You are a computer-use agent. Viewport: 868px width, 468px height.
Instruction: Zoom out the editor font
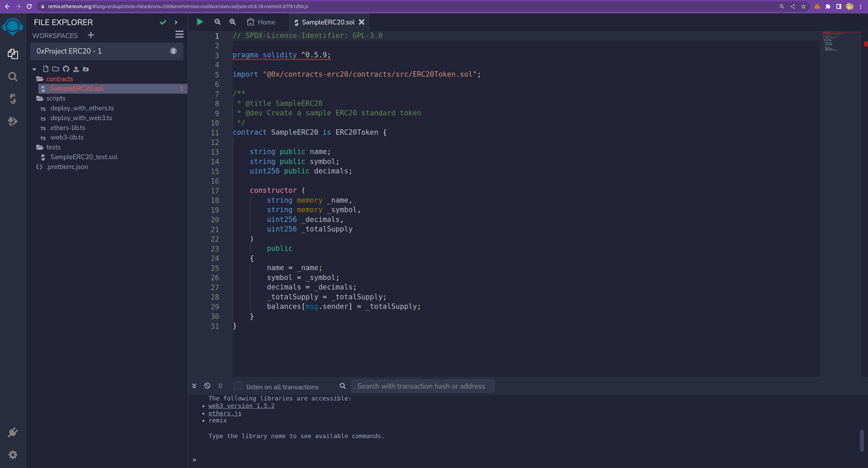click(218, 22)
